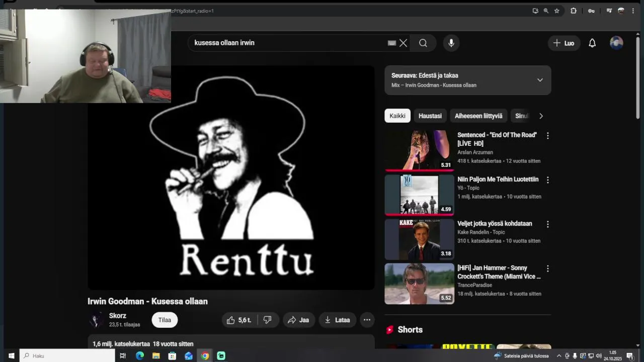Open Chrome three-dot menu
The height and width of the screenshot is (362, 644).
coord(633,11)
